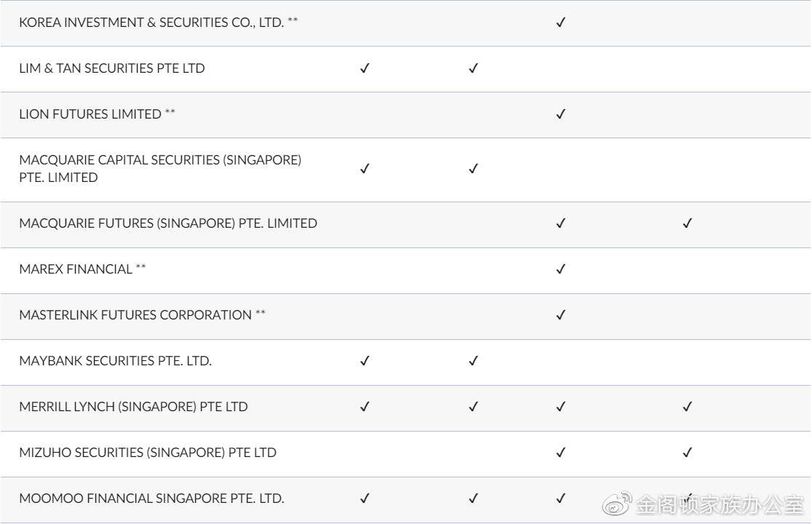Click the Marex Financial row checkmark
This screenshot has height=524, width=812.
pyautogui.click(x=561, y=269)
